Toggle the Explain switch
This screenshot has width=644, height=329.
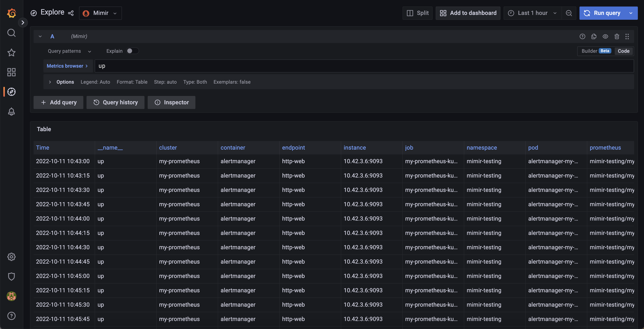point(133,51)
